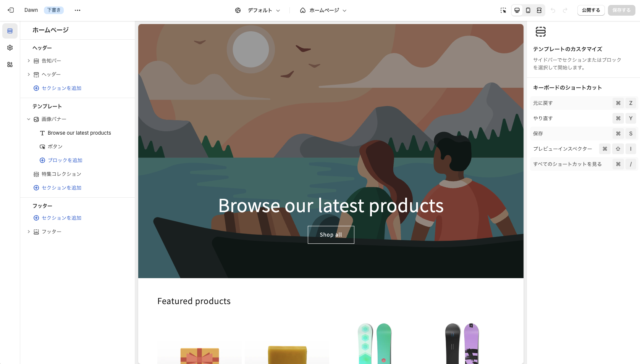This screenshot has height=364, width=640.
Task: Click the Shop all banner button
Action: 331,235
